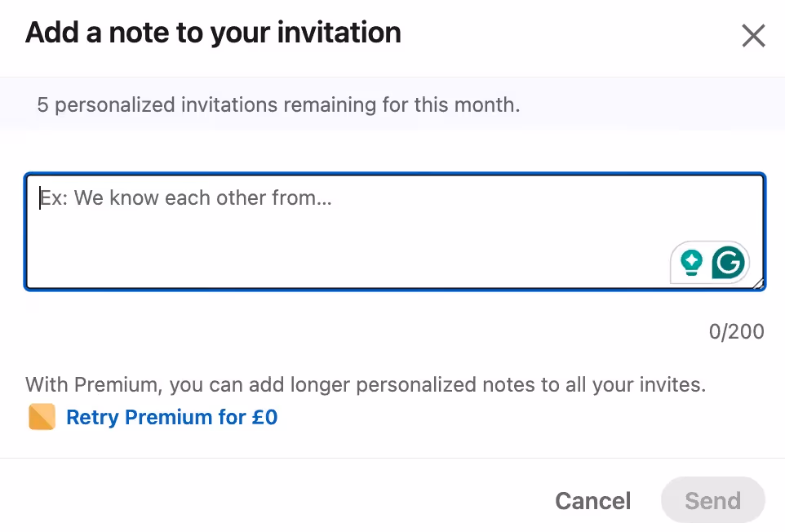Click the gold Premium badge icon
This screenshot has height=532, width=785.
click(x=42, y=418)
